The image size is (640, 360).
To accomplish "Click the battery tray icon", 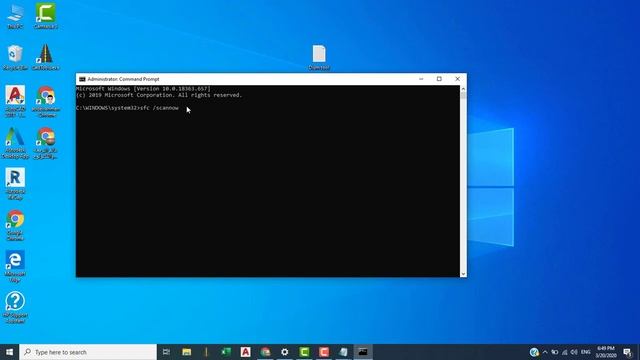I will pyautogui.click(x=555, y=352).
